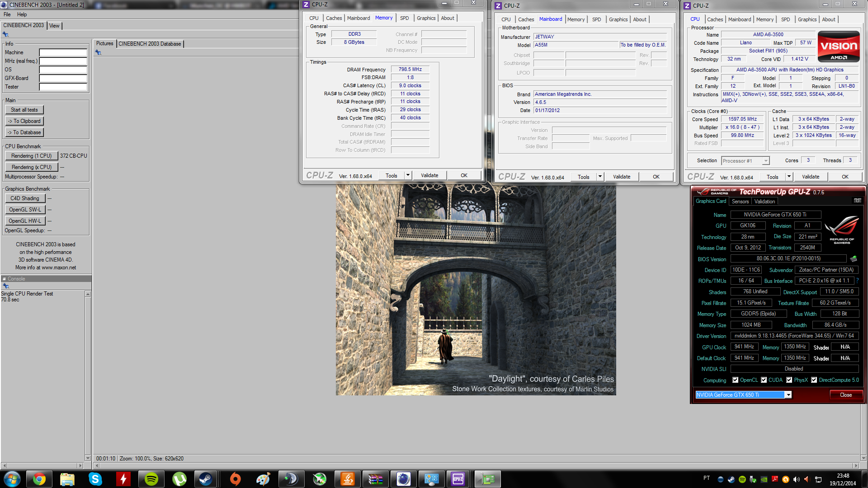Open Windows Explorer folder icon in taskbar

pos(67,479)
